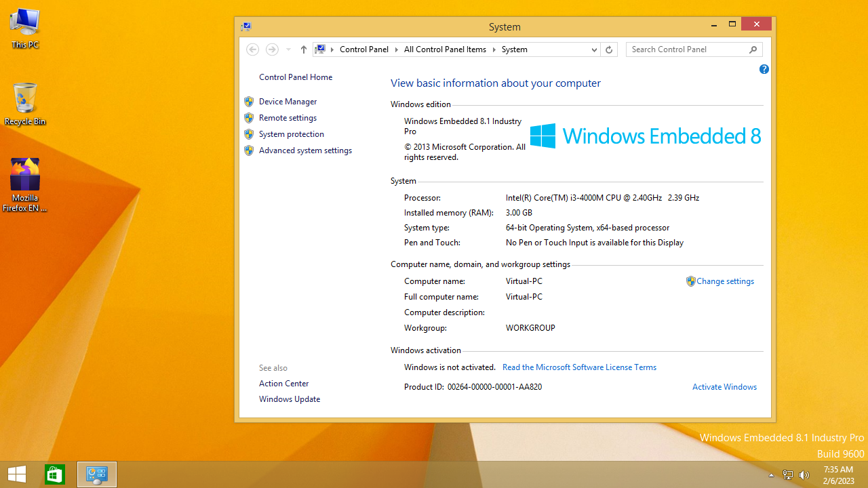This screenshot has height=488, width=868.
Task: Open Action Center link
Action: coord(283,384)
